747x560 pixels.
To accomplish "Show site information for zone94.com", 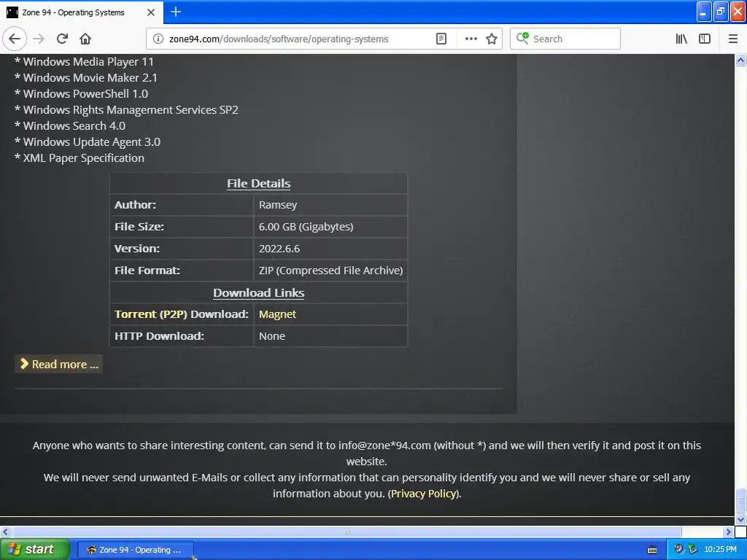I will [x=158, y=39].
